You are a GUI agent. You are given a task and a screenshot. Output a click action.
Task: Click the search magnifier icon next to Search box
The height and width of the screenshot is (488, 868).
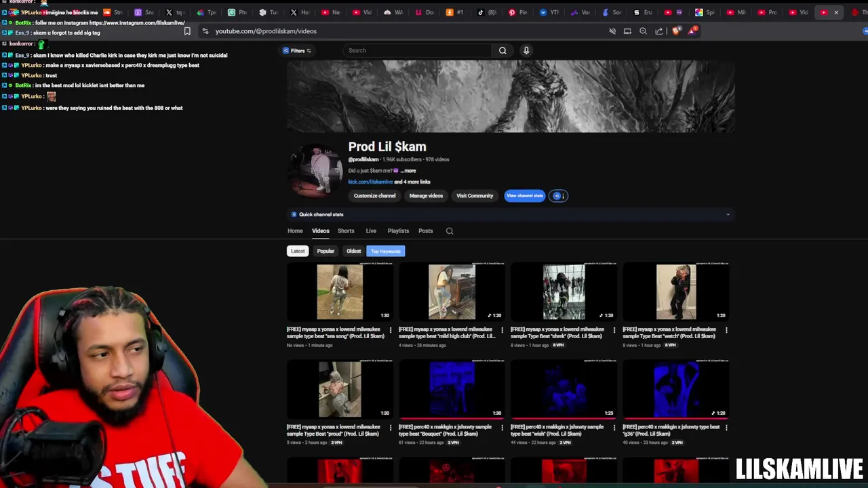502,50
